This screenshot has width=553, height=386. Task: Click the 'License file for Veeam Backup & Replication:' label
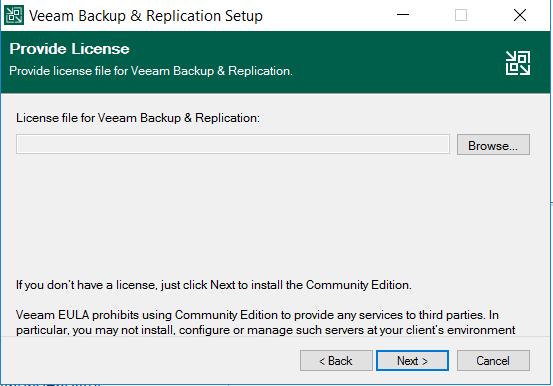point(138,118)
